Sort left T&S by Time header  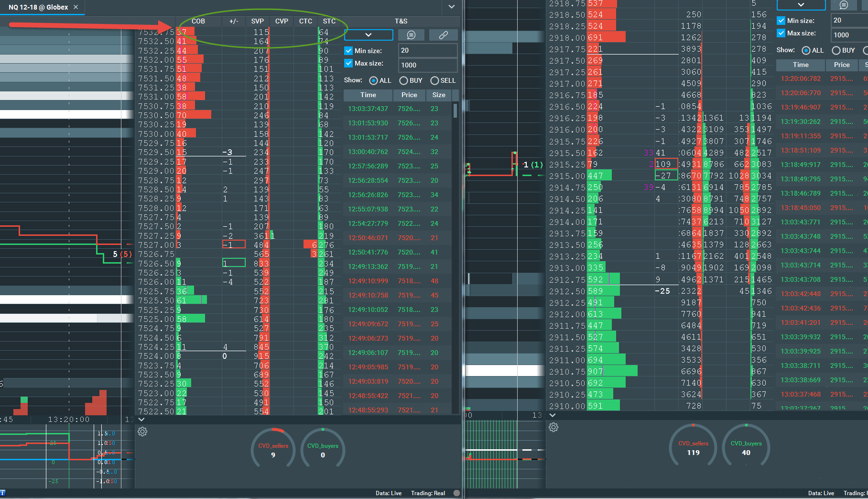click(368, 95)
